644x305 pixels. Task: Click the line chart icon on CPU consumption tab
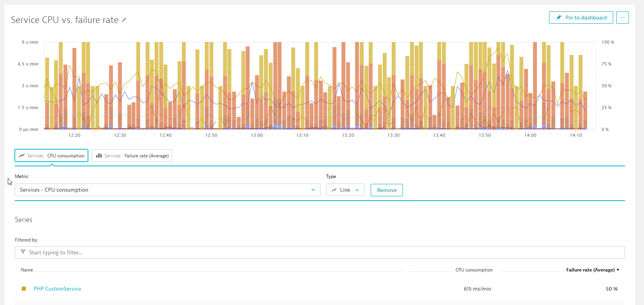(x=22, y=155)
